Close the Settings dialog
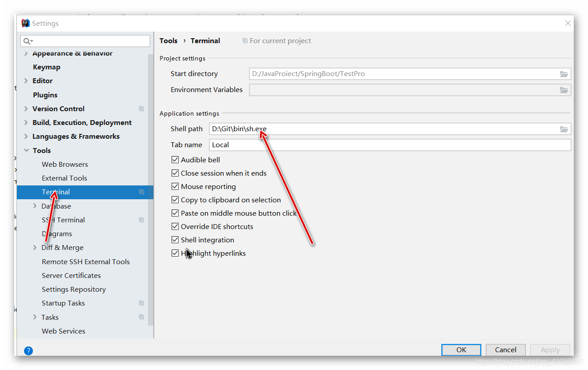Image resolution: width=588 pixels, height=370 pixels. 568,23
